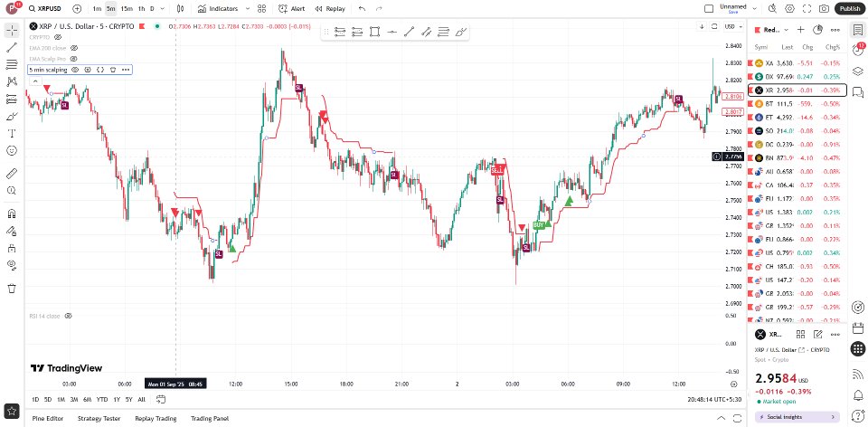Open the object tree layers icon

[858, 71]
